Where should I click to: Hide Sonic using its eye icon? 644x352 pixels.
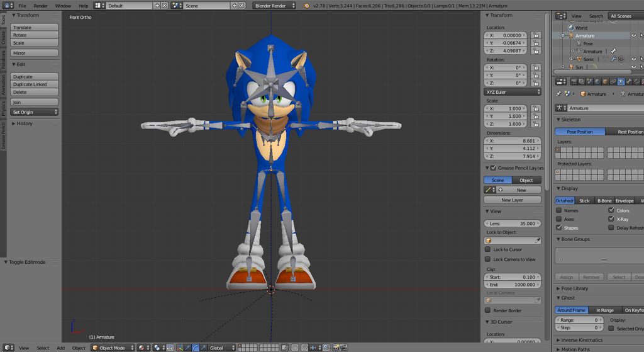(x=634, y=59)
